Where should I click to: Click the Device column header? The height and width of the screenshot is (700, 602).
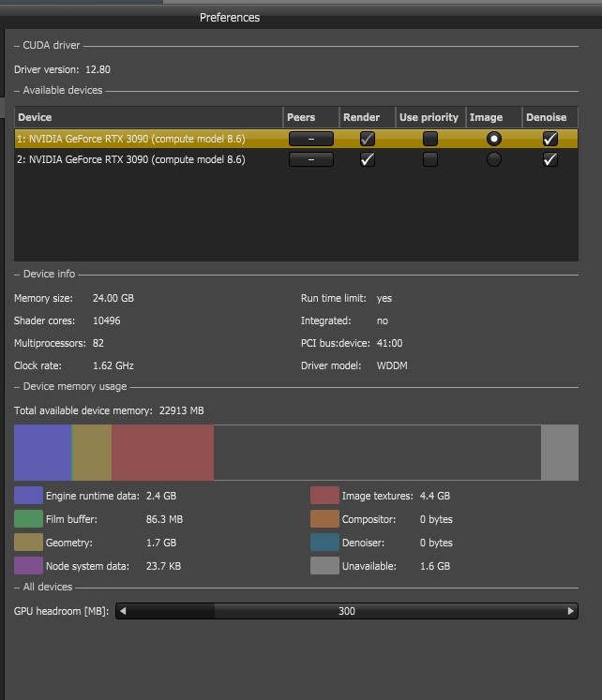149,117
